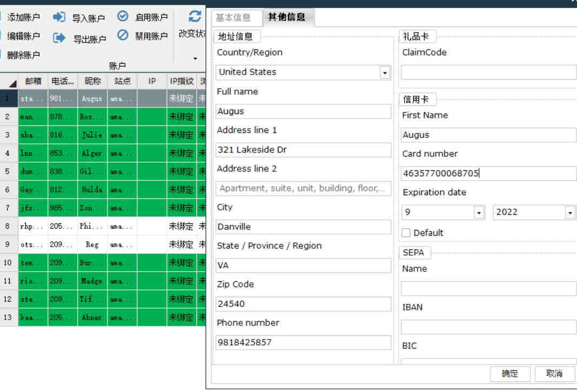Screen dimensions: 577x392
Task: Click the Address line 1 input field
Action: pos(303,150)
